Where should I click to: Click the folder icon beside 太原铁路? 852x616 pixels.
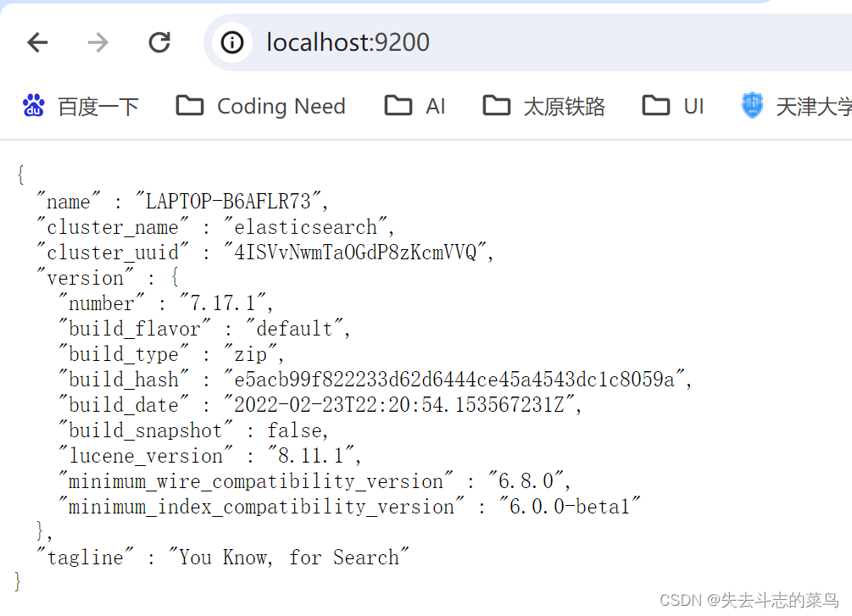496,105
